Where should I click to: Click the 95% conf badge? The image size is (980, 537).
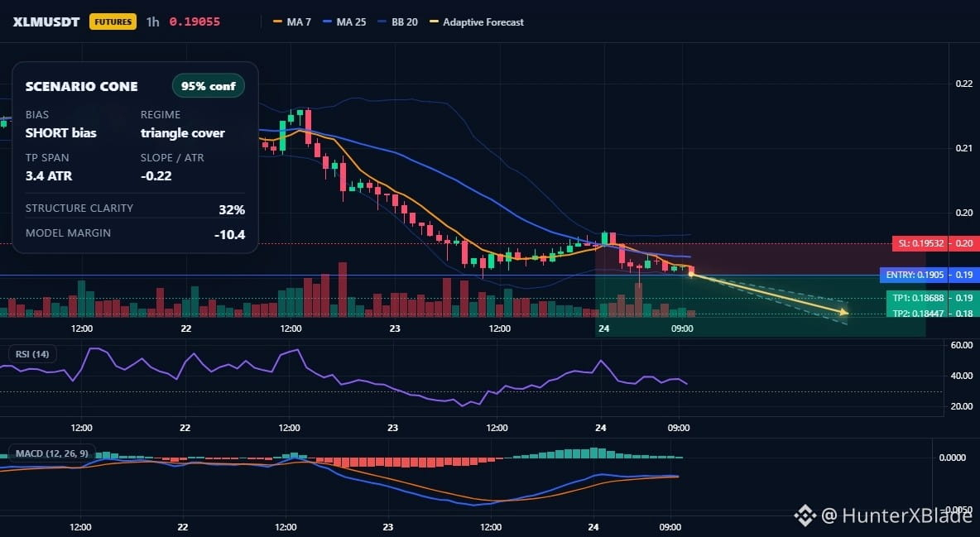pyautogui.click(x=208, y=86)
